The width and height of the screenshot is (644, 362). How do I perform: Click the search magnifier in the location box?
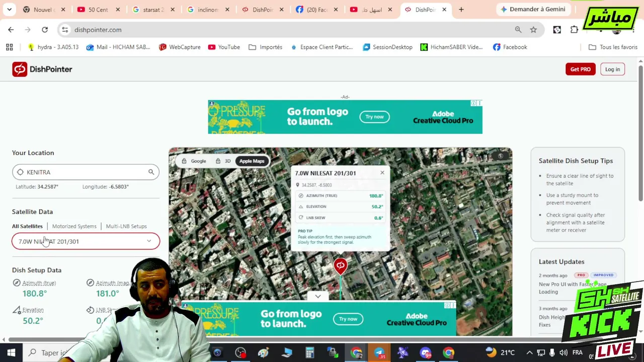(x=151, y=172)
